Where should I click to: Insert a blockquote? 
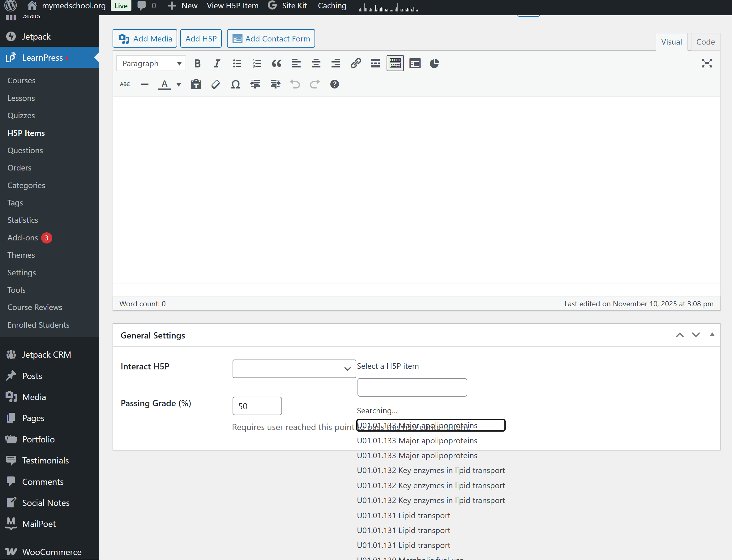[276, 63]
